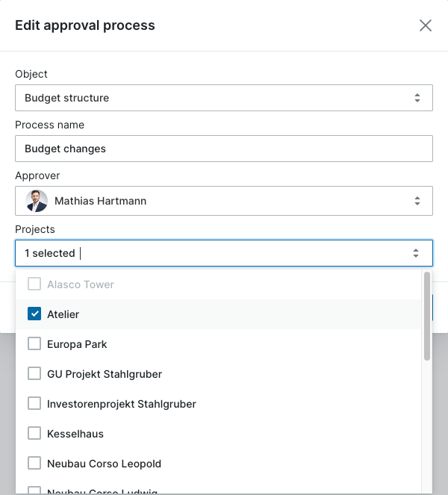This screenshot has width=448, height=495.
Task: Click the Approver field's up-down arrows icon
Action: (x=417, y=201)
